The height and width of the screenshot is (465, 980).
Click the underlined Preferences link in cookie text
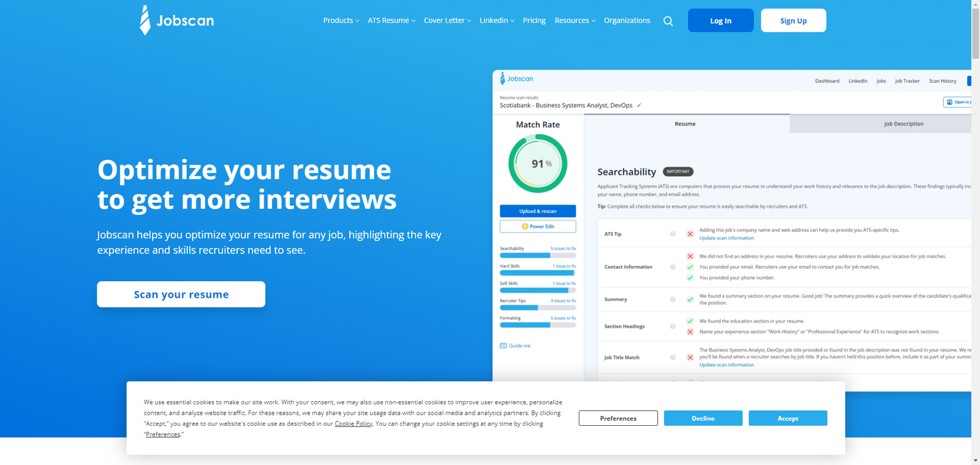tap(163, 434)
